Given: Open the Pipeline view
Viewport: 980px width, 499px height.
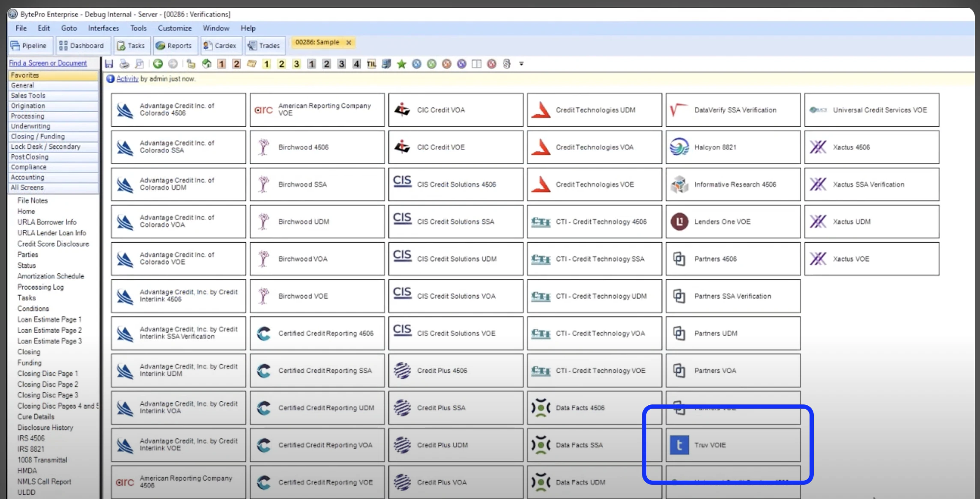Looking at the screenshot, I should click(x=30, y=45).
